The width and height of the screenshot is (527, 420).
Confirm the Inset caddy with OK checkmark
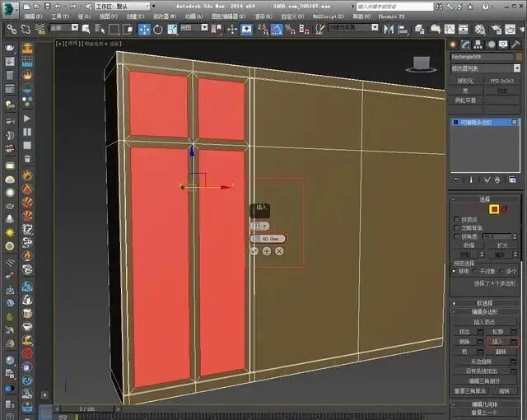click(254, 251)
